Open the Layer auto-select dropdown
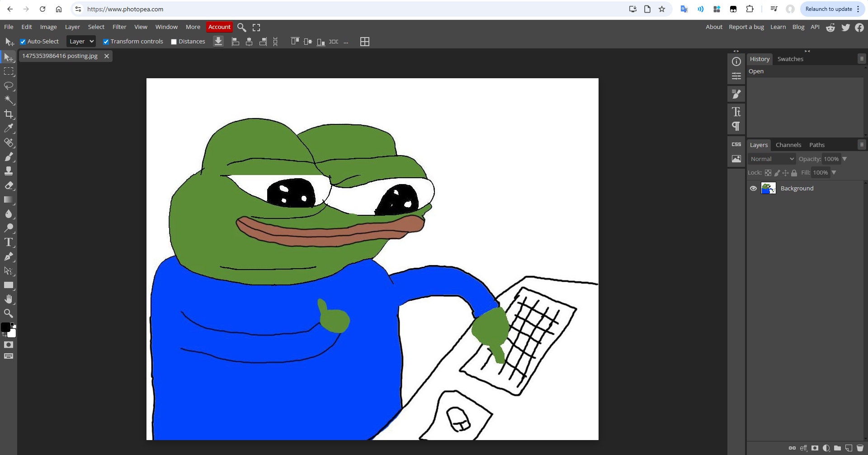The width and height of the screenshot is (868, 455). 81,41
